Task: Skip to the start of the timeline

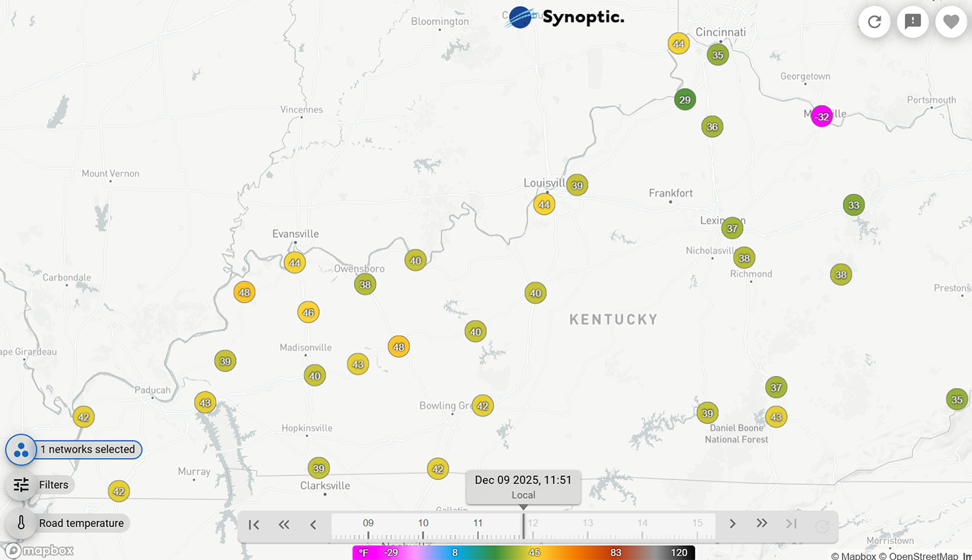Action: pos(254,525)
